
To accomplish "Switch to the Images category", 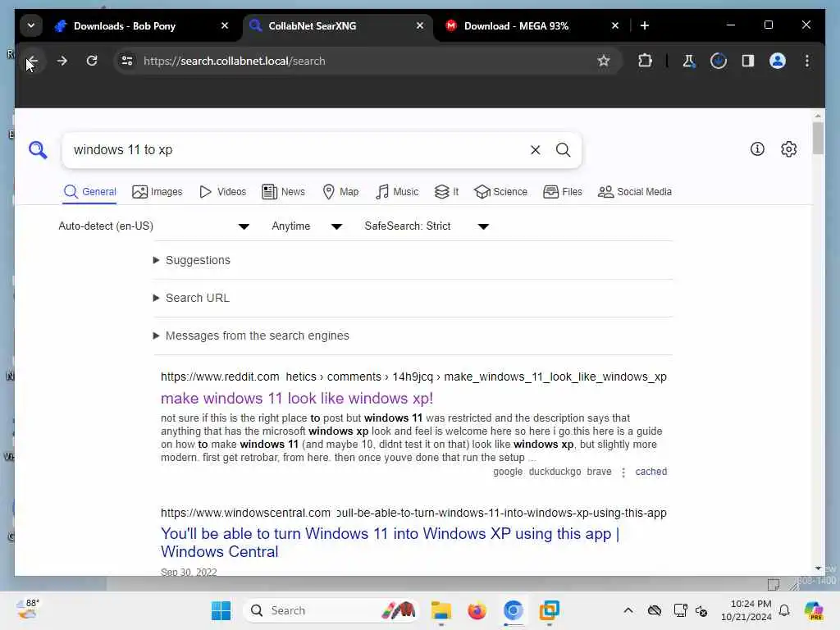I will pyautogui.click(x=157, y=192).
